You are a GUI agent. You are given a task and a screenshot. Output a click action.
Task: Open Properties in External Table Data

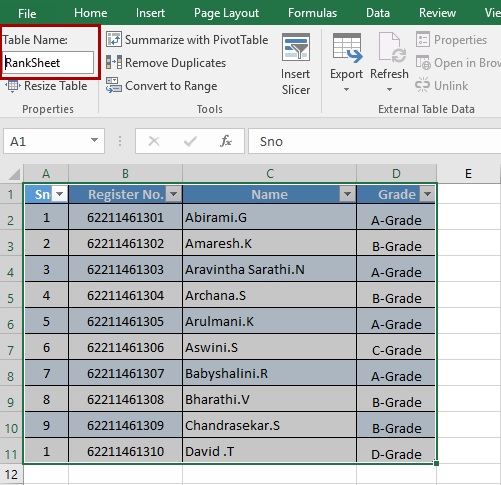coord(451,40)
